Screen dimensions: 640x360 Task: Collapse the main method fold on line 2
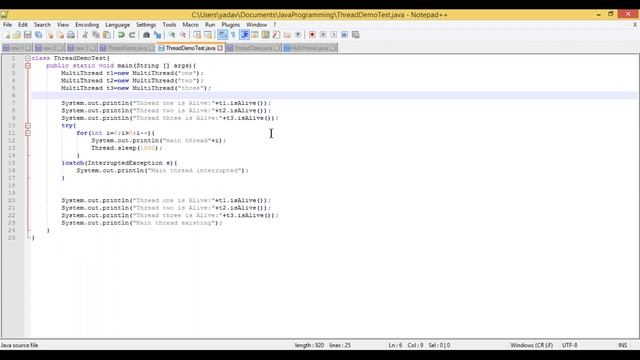click(28, 66)
